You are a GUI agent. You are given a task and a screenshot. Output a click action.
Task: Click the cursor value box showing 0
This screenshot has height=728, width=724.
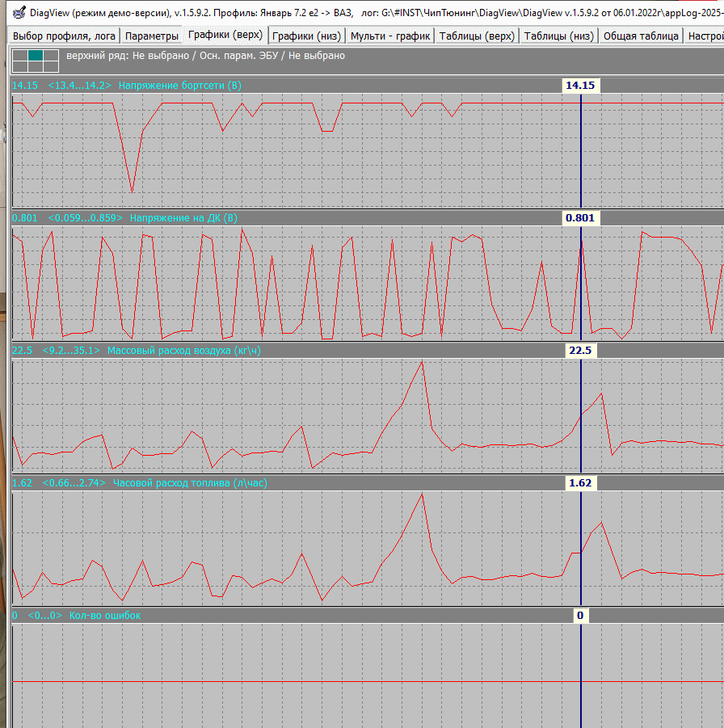580,615
